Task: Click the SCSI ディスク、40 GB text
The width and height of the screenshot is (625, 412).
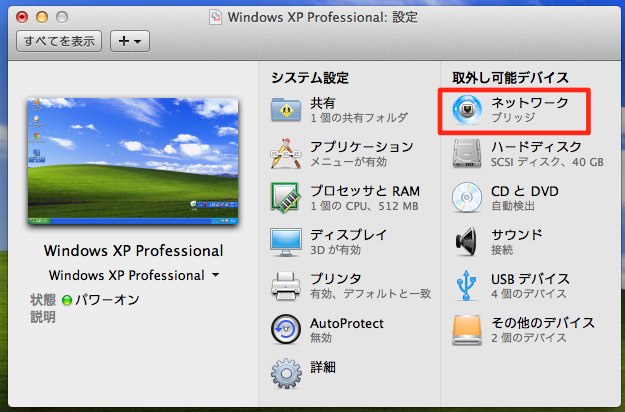Action: (547, 162)
